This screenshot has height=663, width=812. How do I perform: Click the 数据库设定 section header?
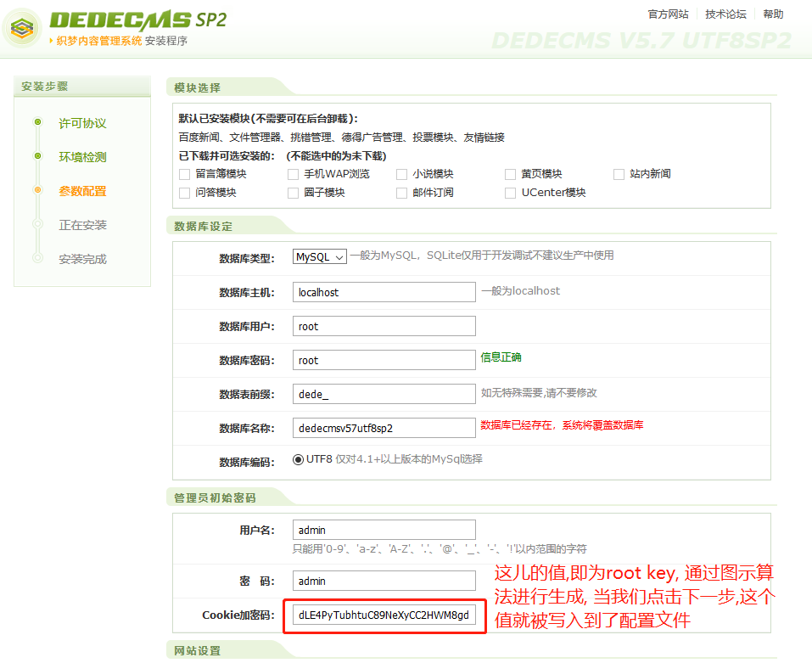pyautogui.click(x=203, y=227)
